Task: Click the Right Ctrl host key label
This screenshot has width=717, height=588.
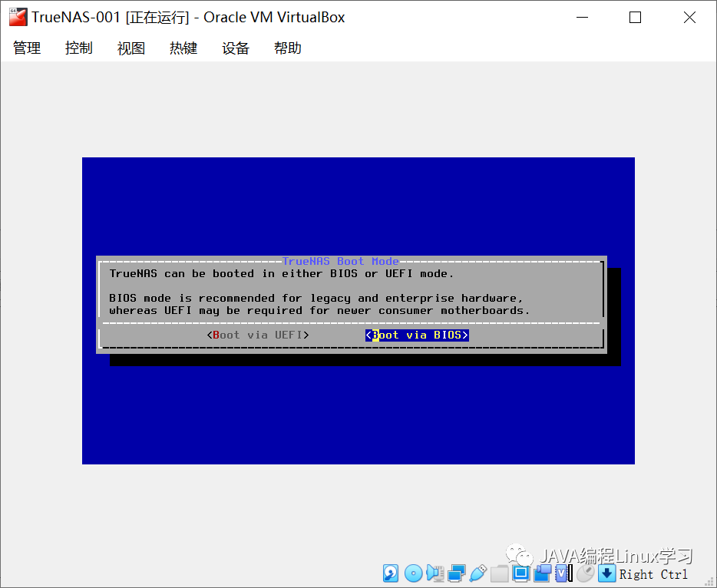Action: tap(653, 574)
